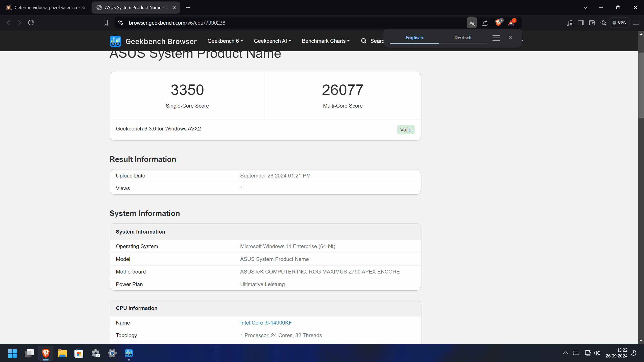
Task: Open Brave Rewards triangle icon
Action: click(511, 23)
